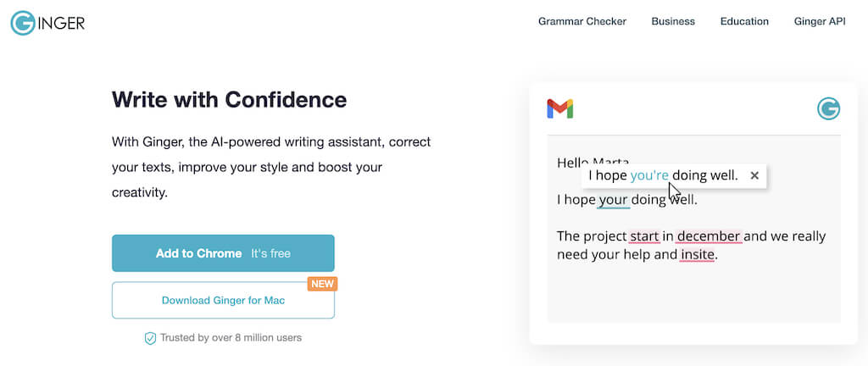The image size is (868, 366).
Task: Click the misspelled word "start"
Action: pos(645,236)
